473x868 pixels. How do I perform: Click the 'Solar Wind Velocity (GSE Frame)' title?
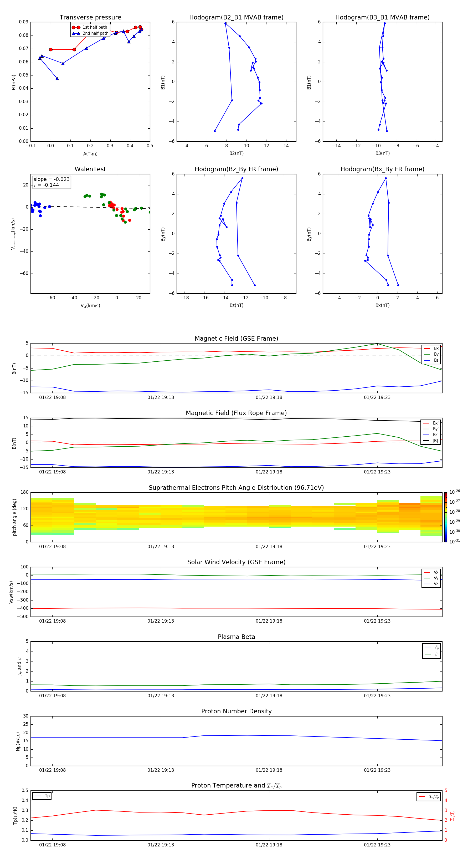tap(236, 562)
